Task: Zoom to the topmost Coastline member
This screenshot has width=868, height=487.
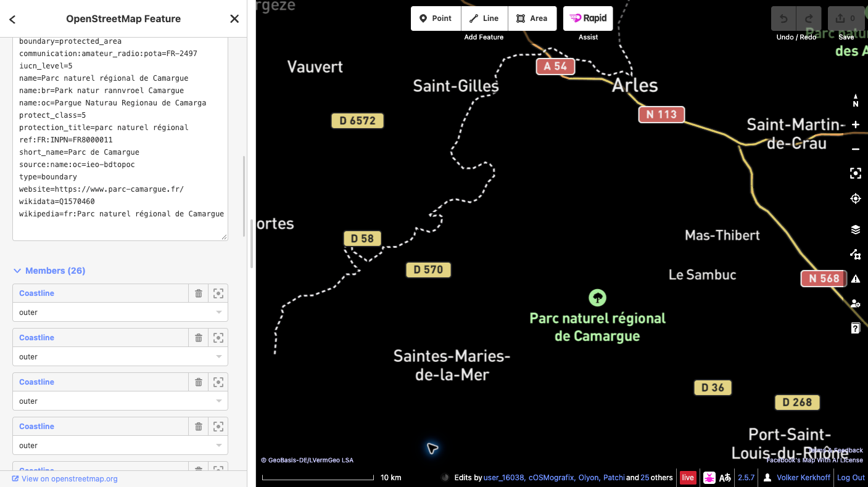Action: coord(218,293)
